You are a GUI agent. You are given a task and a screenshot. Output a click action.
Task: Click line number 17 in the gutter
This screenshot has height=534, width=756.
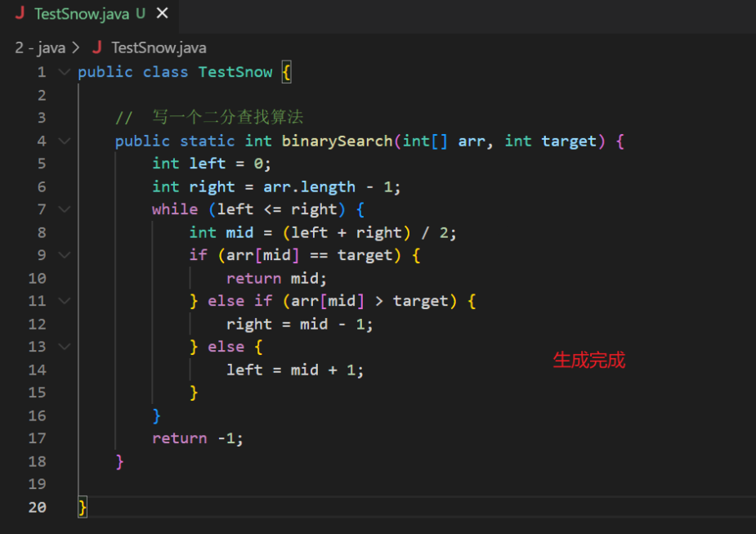[x=37, y=438]
